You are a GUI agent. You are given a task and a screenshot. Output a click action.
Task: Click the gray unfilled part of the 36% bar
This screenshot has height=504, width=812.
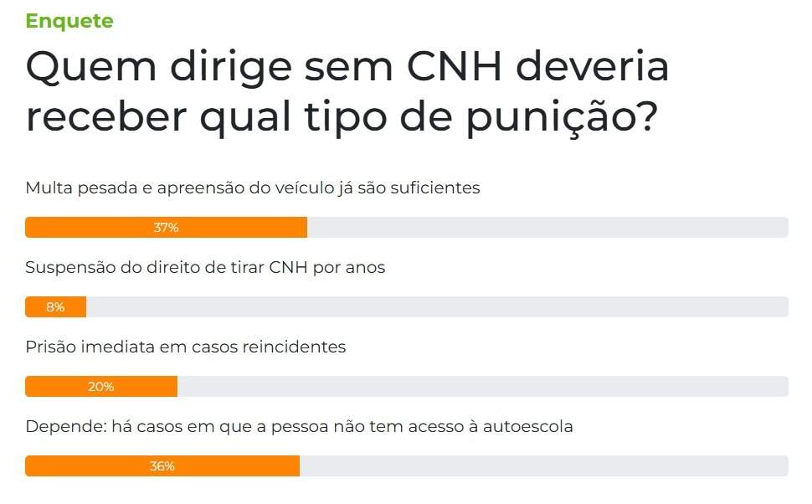544,466
